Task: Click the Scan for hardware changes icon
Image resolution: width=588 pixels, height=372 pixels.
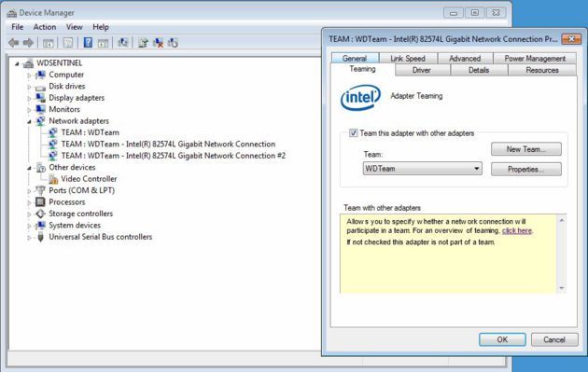Action: point(123,43)
